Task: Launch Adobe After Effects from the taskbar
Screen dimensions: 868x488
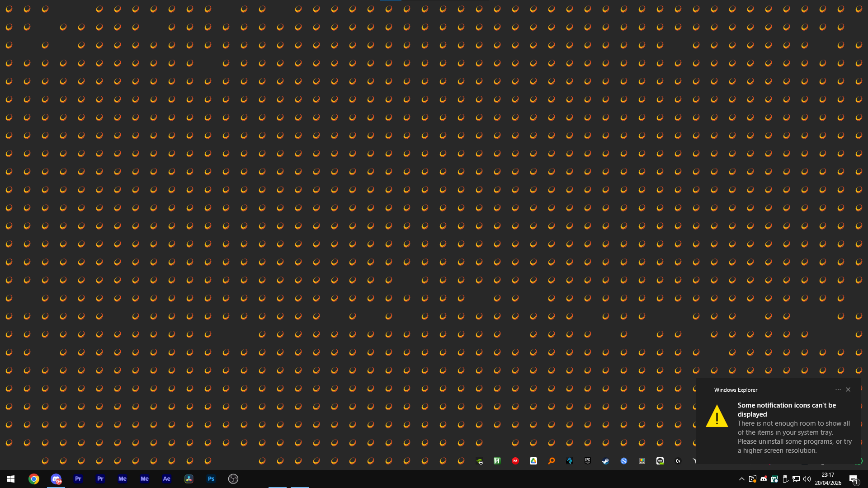Action: [167, 479]
